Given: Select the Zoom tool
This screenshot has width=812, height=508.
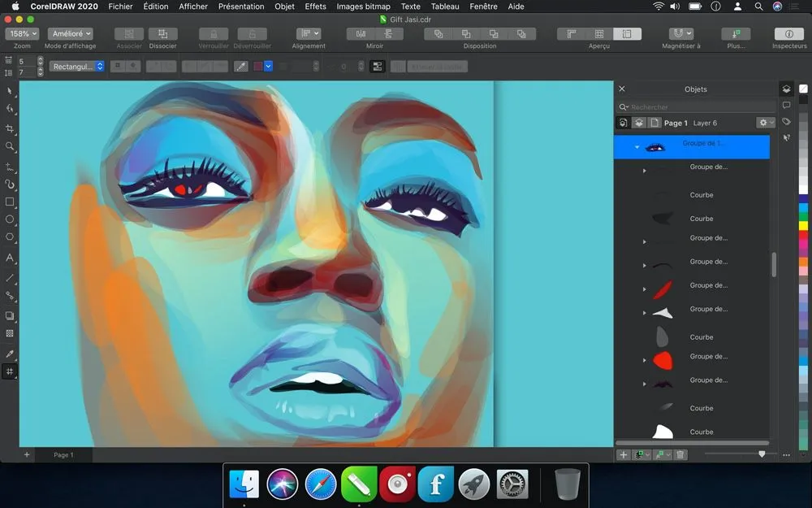Looking at the screenshot, I should coord(10,146).
